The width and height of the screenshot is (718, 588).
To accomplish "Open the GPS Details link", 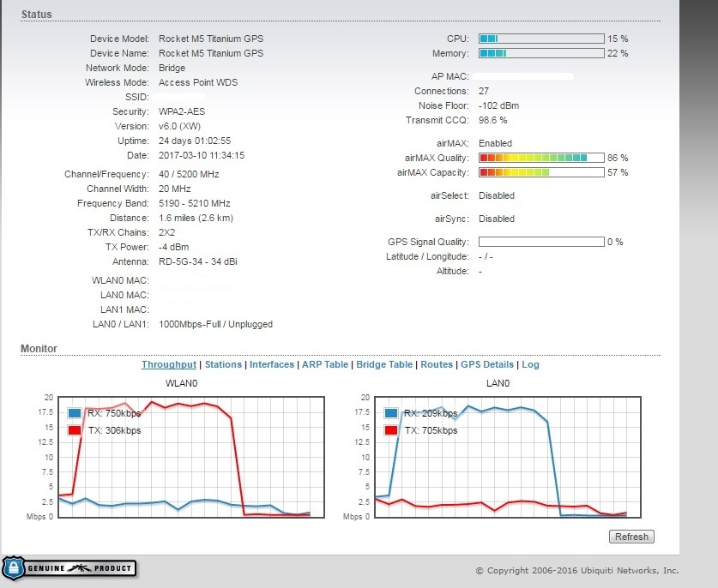I will pos(486,364).
